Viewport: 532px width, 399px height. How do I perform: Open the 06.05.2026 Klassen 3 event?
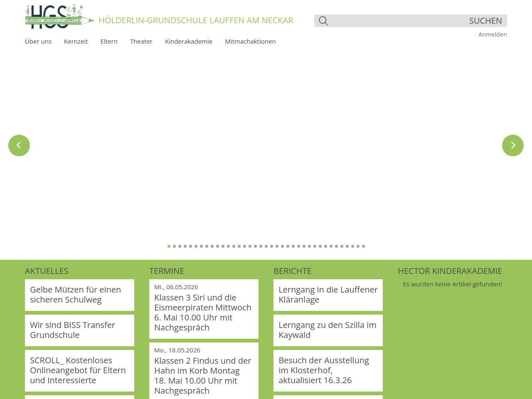[x=204, y=309]
